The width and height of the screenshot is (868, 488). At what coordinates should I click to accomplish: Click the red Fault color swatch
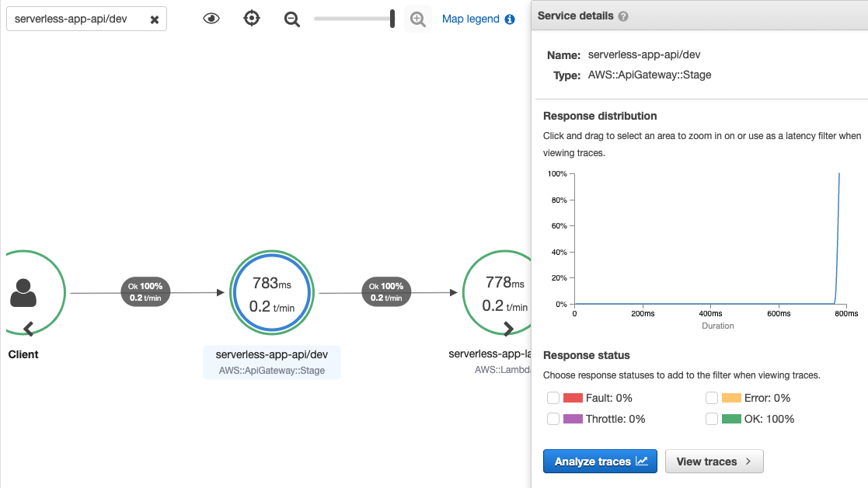coord(573,398)
